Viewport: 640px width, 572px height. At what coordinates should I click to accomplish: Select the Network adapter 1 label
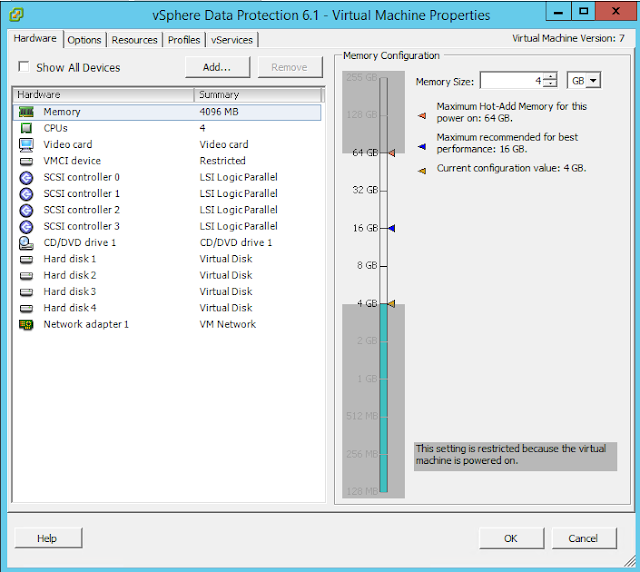(x=86, y=324)
